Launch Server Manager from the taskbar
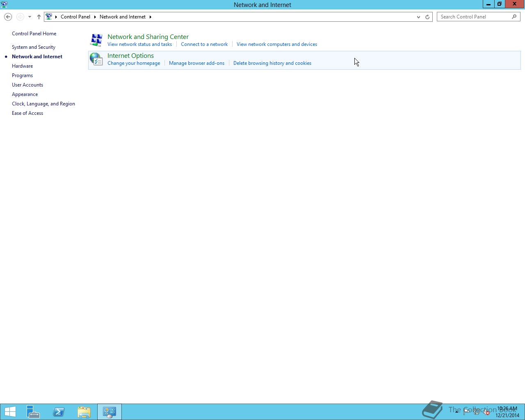 tap(33, 412)
